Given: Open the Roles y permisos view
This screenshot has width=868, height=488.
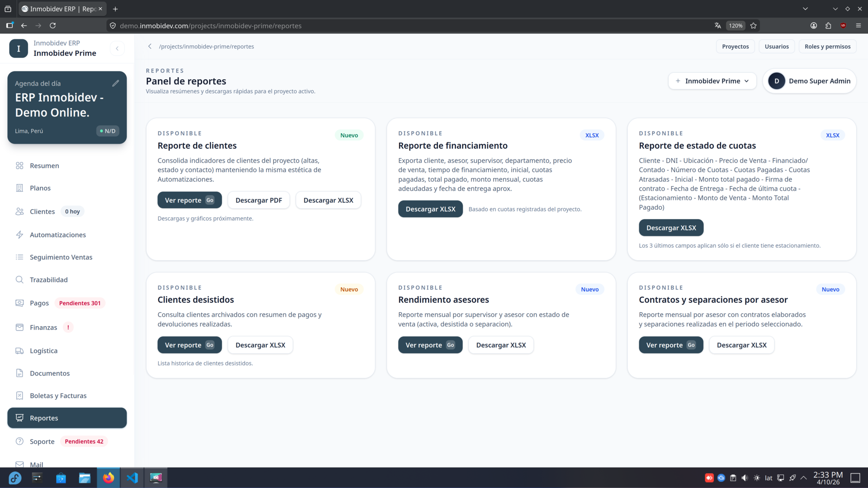Looking at the screenshot, I should 827,46.
